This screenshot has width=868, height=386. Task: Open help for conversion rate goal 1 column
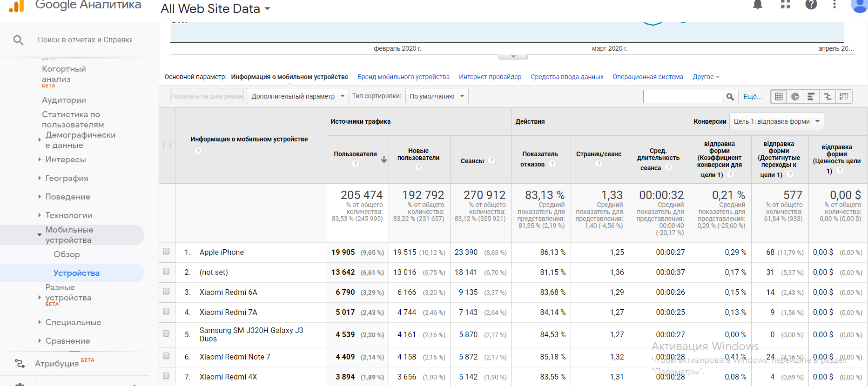(x=731, y=174)
